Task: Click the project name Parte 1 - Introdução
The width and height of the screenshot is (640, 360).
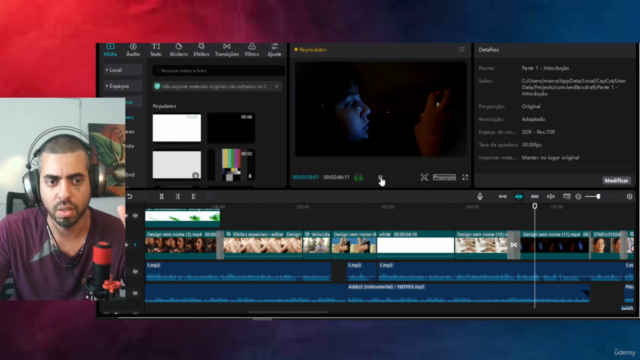Action: (545, 68)
